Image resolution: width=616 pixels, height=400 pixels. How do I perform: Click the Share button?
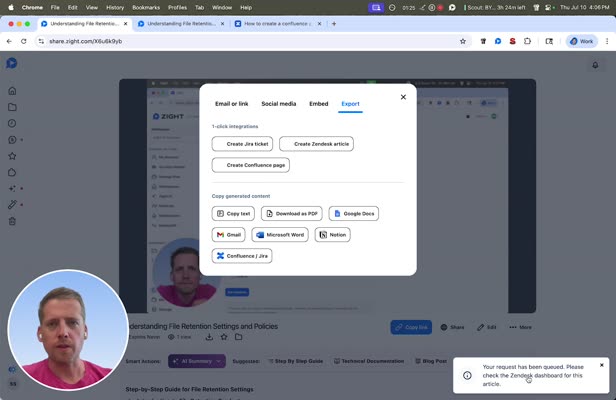point(452,327)
